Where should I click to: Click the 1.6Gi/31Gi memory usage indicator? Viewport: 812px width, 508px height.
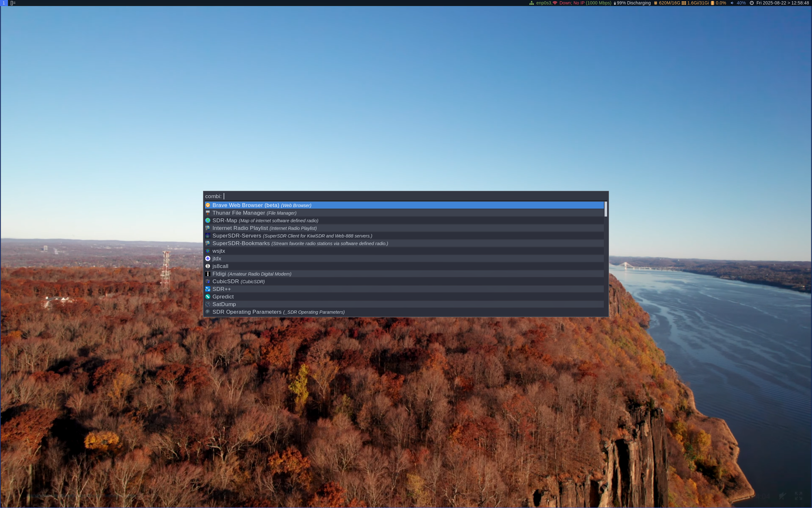click(x=695, y=3)
